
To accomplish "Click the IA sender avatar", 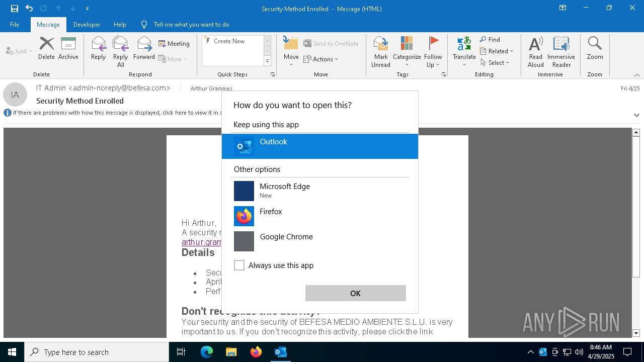I will [x=15, y=95].
